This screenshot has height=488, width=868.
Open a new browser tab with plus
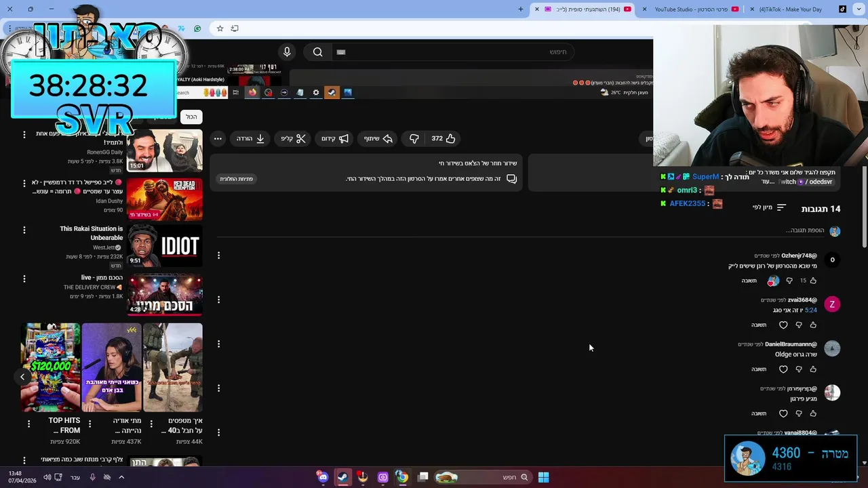tap(521, 9)
